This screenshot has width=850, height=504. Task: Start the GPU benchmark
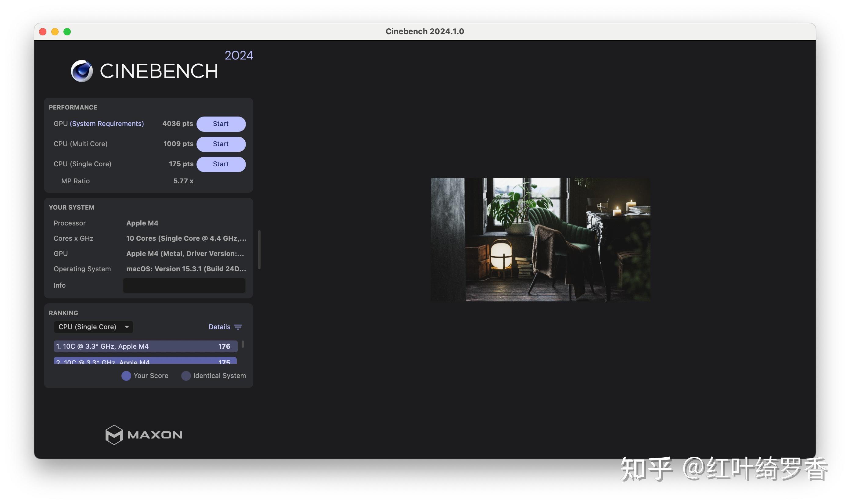tap(221, 124)
